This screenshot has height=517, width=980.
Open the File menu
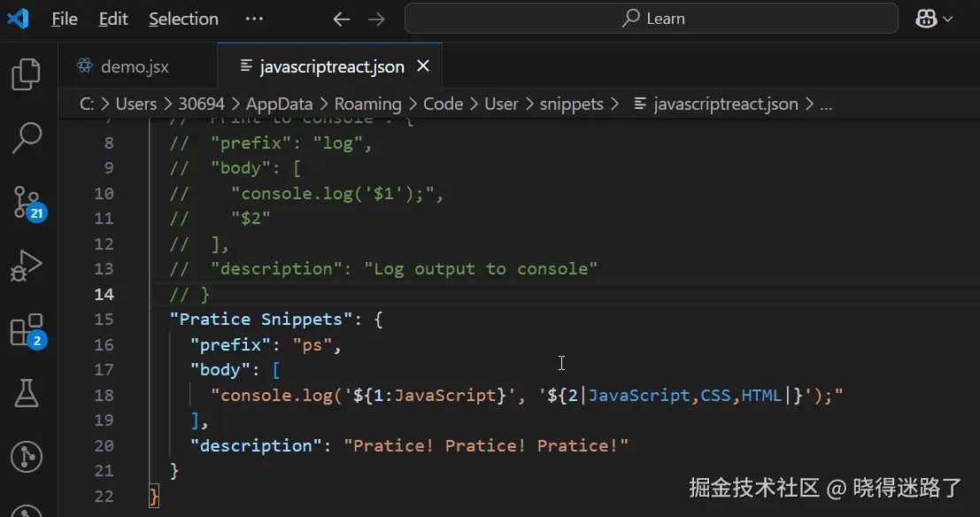(65, 19)
